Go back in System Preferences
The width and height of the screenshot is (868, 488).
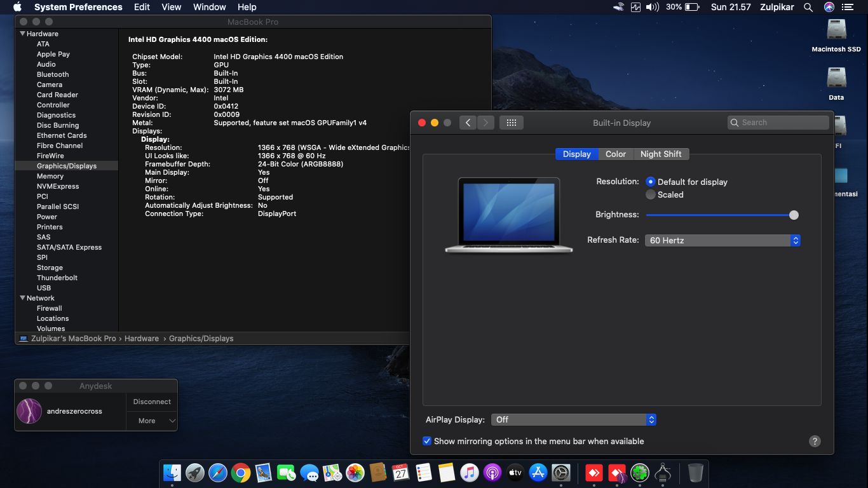(468, 123)
